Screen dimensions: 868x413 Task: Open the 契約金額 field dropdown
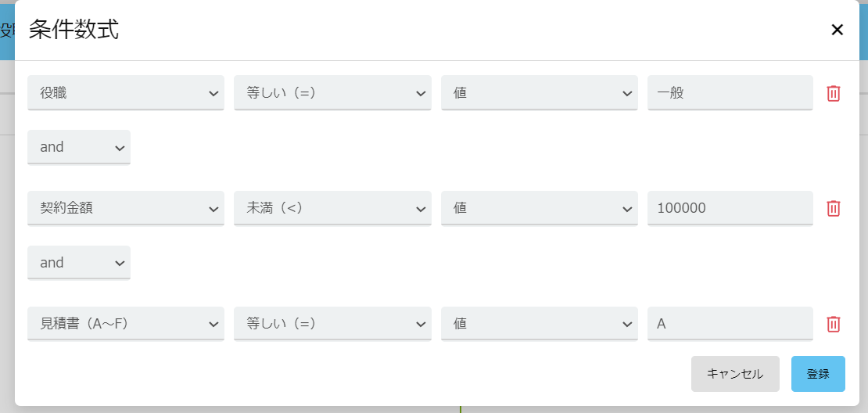tap(125, 208)
